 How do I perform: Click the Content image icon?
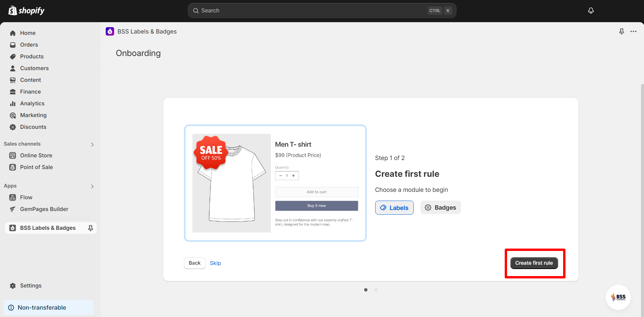click(13, 80)
